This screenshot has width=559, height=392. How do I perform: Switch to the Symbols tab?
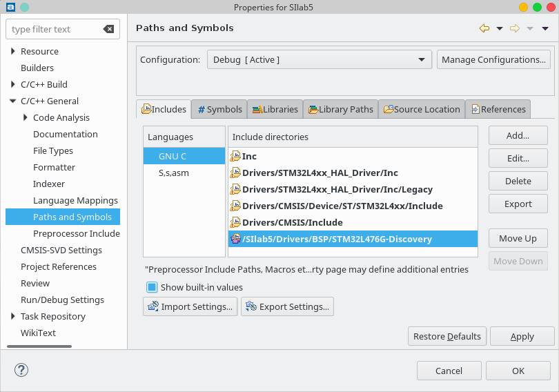tap(219, 109)
